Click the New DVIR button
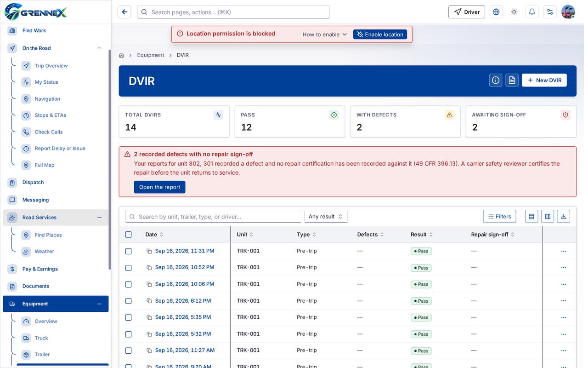Screen dimensions: 588x368 [544, 80]
